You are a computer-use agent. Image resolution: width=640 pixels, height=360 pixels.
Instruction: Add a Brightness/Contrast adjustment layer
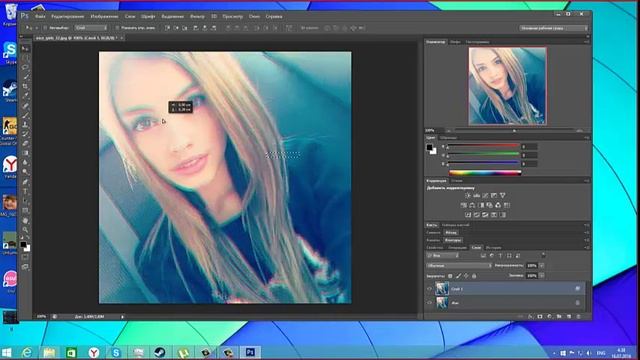[468, 196]
